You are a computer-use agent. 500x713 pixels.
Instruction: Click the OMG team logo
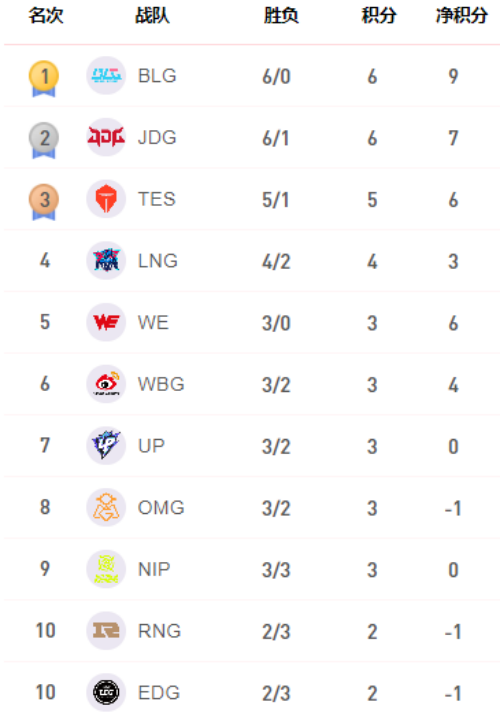point(106,507)
